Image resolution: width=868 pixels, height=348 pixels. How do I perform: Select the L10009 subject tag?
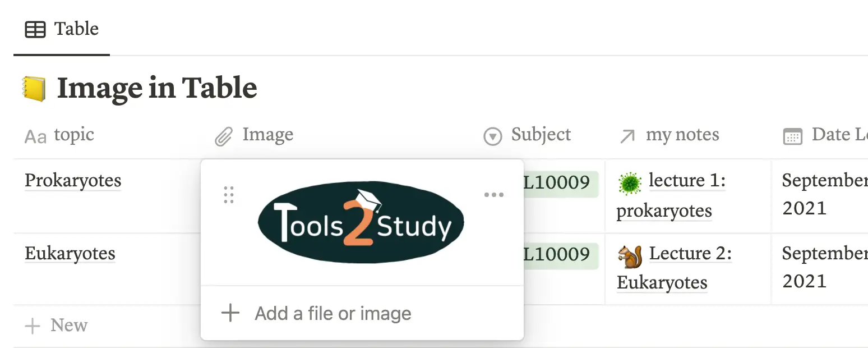[561, 182]
